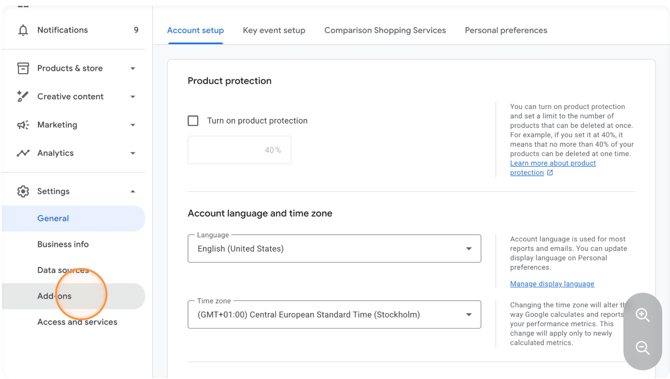Zoom out with the magnifier minus icon
670x379 pixels.
(x=643, y=348)
